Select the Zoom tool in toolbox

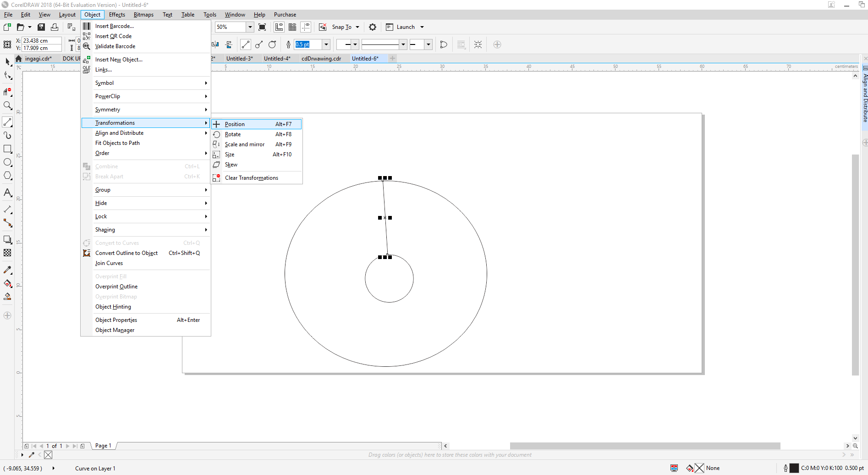[x=7, y=105]
